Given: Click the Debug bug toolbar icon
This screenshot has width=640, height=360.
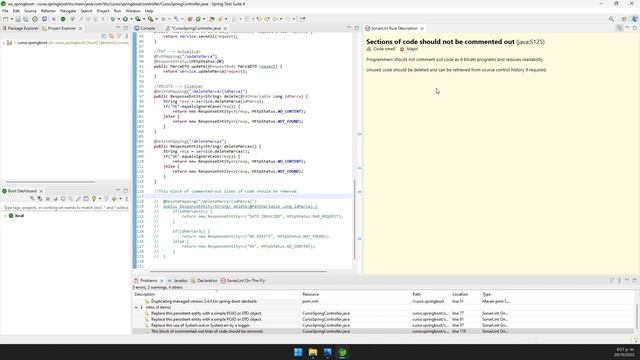Looking at the screenshot, I should pos(113,19).
